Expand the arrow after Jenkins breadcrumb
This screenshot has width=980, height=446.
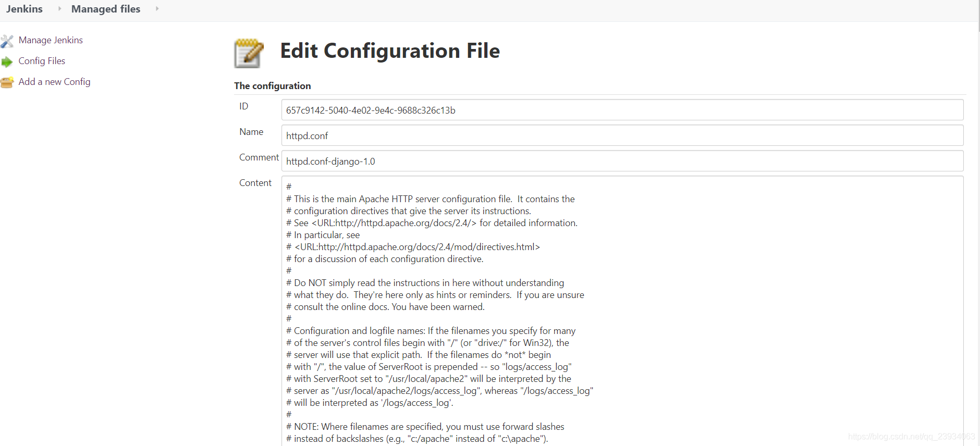59,9
